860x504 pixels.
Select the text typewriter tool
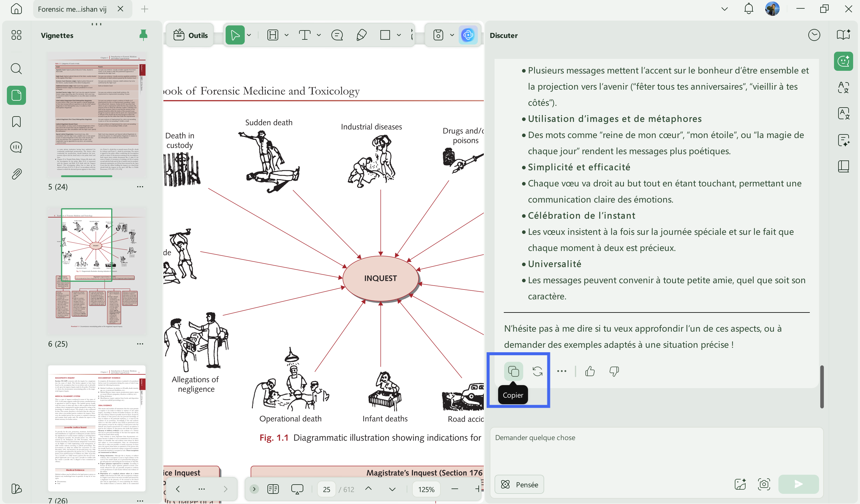pos(304,35)
